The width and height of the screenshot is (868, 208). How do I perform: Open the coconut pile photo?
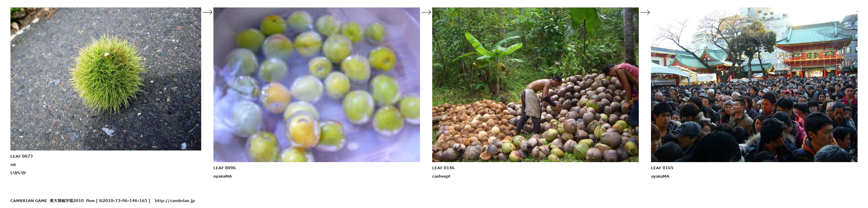(535, 85)
